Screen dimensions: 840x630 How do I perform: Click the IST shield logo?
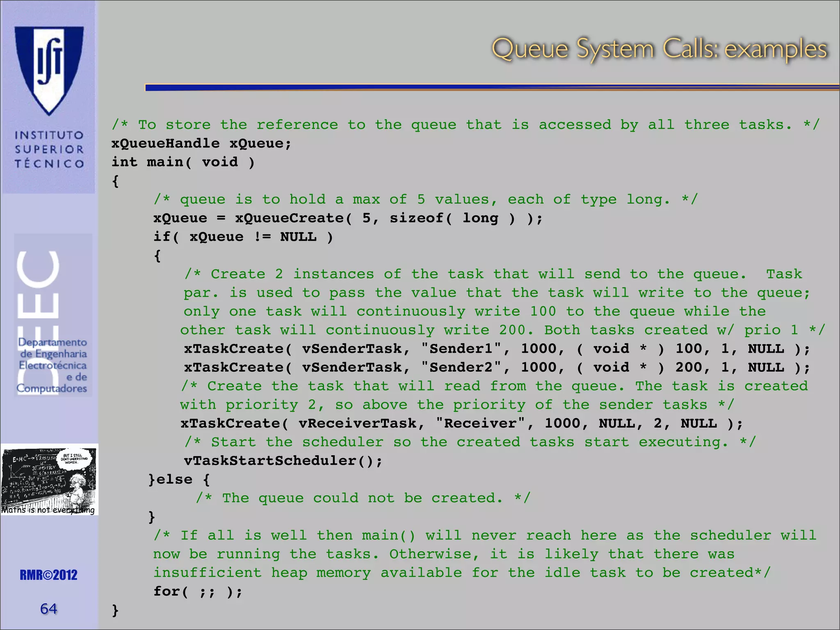49,71
